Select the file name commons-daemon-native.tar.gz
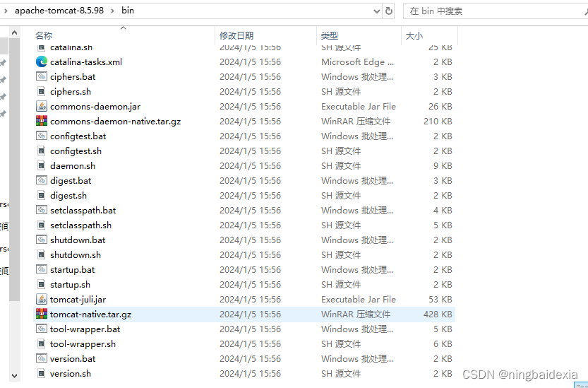Screen dimensions: 588x388 116,122
